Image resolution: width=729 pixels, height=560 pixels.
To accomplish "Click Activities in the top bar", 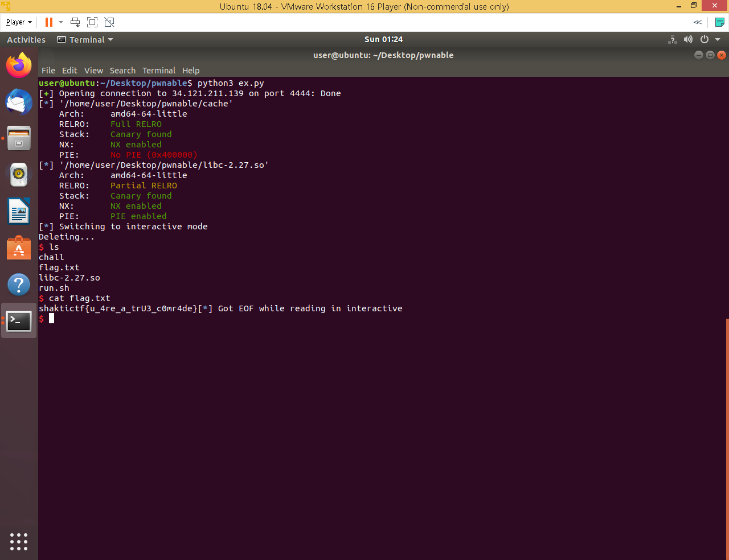I will pos(26,40).
